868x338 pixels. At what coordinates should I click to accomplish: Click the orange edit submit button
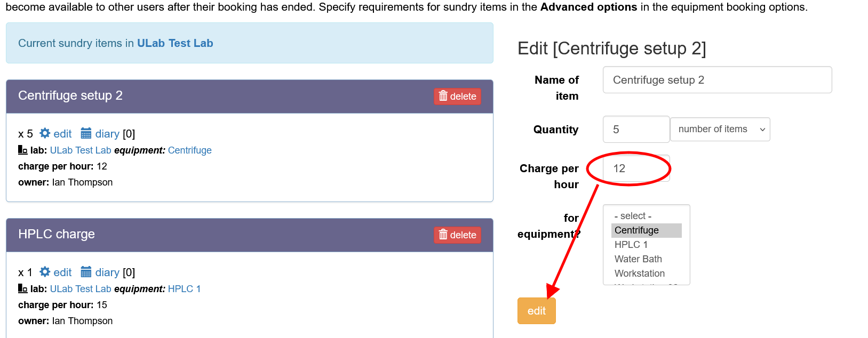tap(536, 311)
